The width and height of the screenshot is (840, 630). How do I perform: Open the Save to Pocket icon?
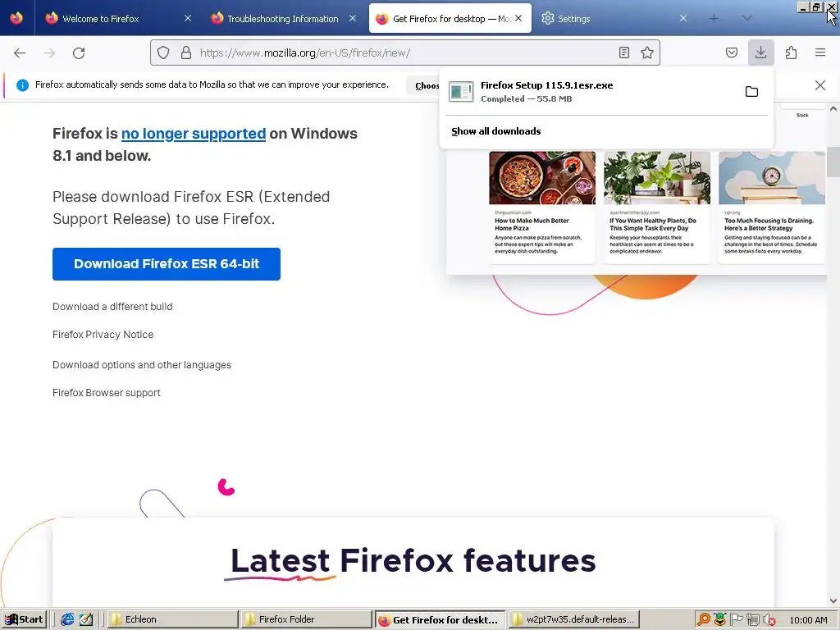[732, 52]
